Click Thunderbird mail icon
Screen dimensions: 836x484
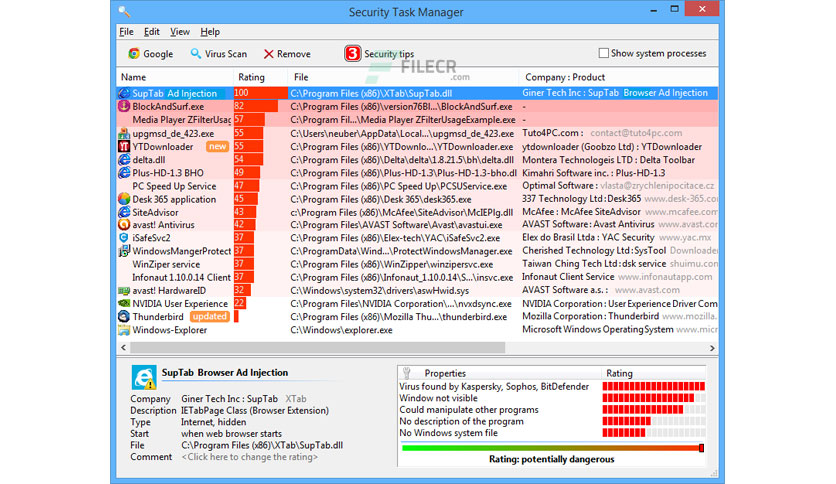[124, 316]
